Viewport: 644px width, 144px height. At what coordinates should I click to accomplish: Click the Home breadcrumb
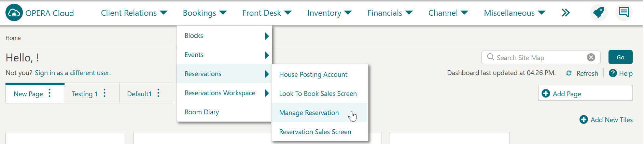point(13,38)
